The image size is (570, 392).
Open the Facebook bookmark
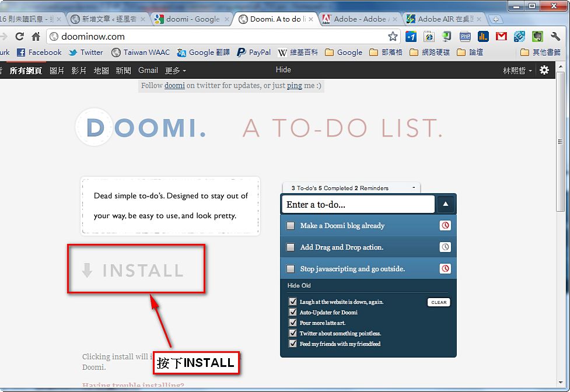pos(40,52)
